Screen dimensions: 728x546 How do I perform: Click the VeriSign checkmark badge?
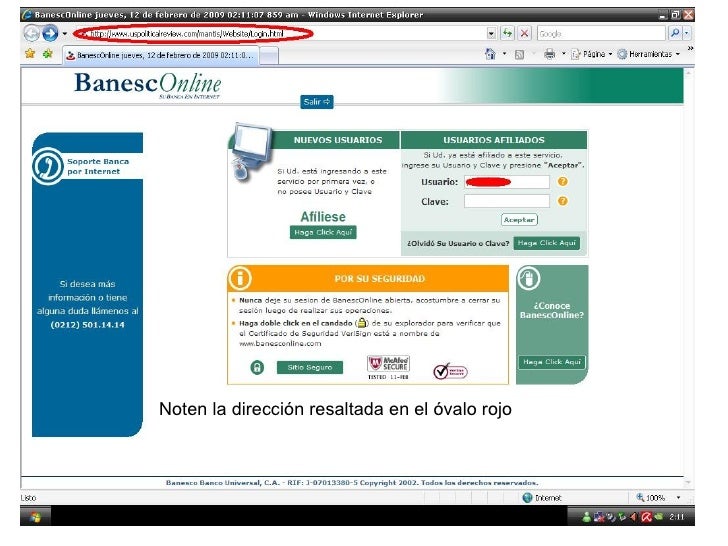[x=450, y=371]
